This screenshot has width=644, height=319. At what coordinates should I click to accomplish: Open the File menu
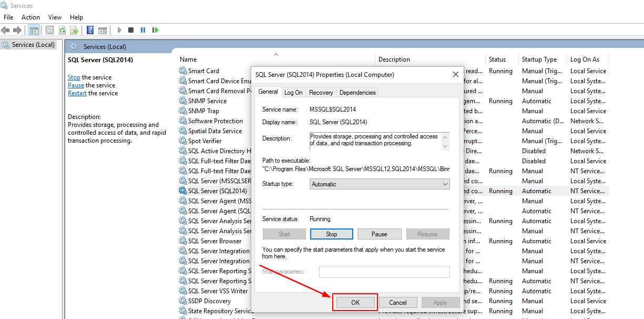pos(8,17)
